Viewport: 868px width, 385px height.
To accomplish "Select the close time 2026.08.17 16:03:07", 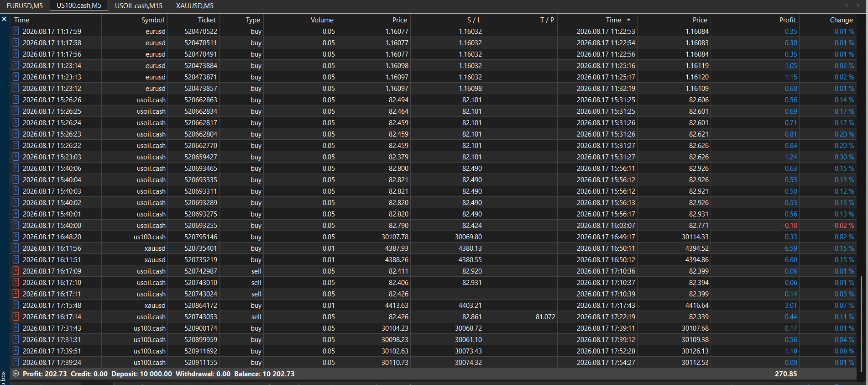I will [606, 226].
